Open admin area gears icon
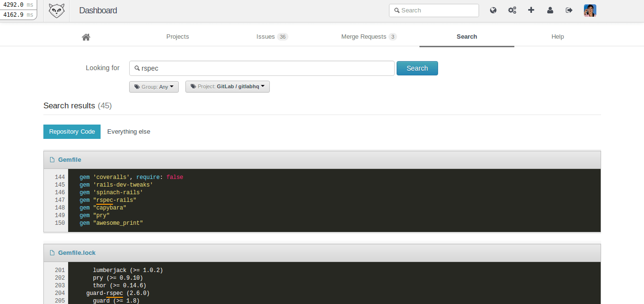This screenshot has width=644, height=304. [x=512, y=10]
